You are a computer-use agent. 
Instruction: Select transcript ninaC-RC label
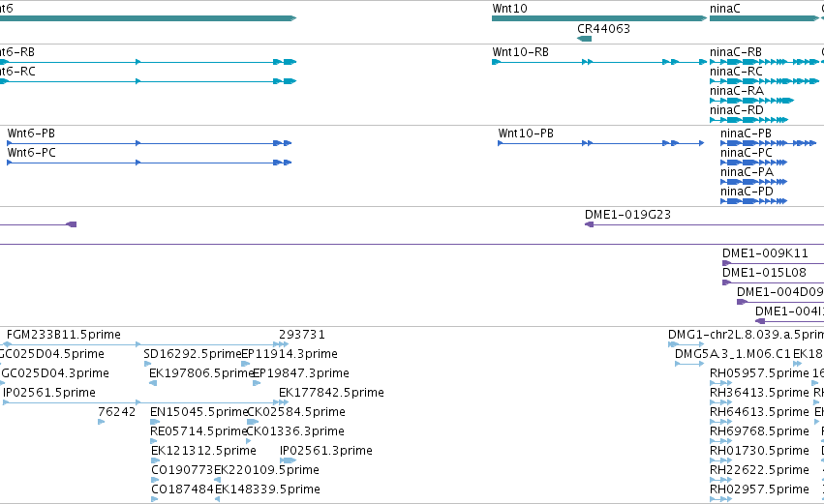(x=736, y=72)
